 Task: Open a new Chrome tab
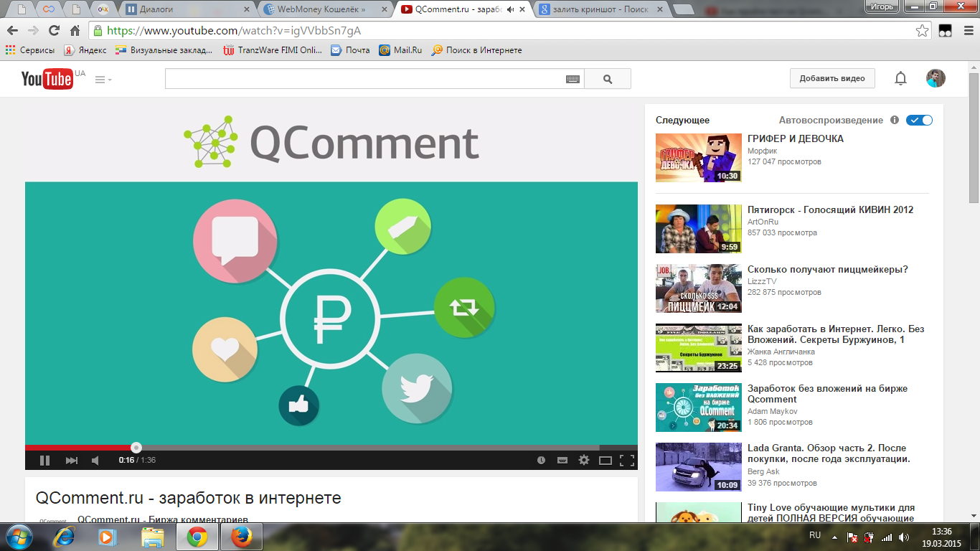pos(684,10)
